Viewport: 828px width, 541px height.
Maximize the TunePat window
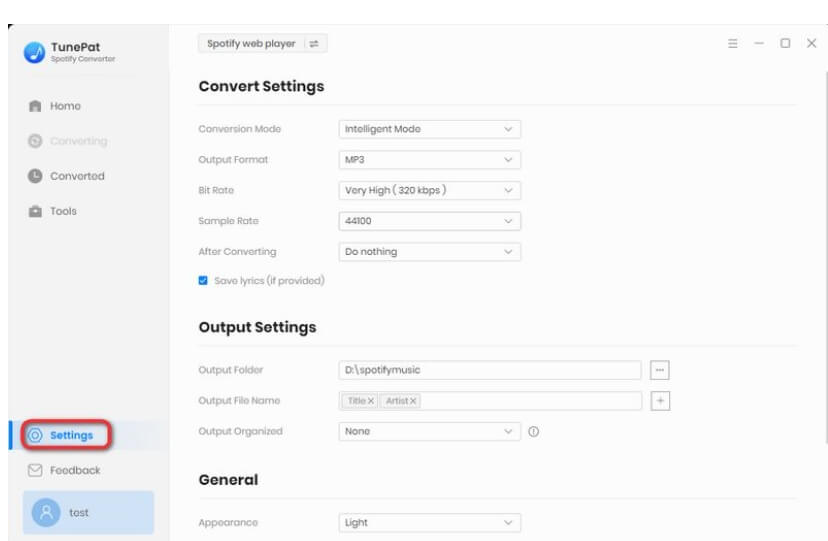[x=785, y=43]
